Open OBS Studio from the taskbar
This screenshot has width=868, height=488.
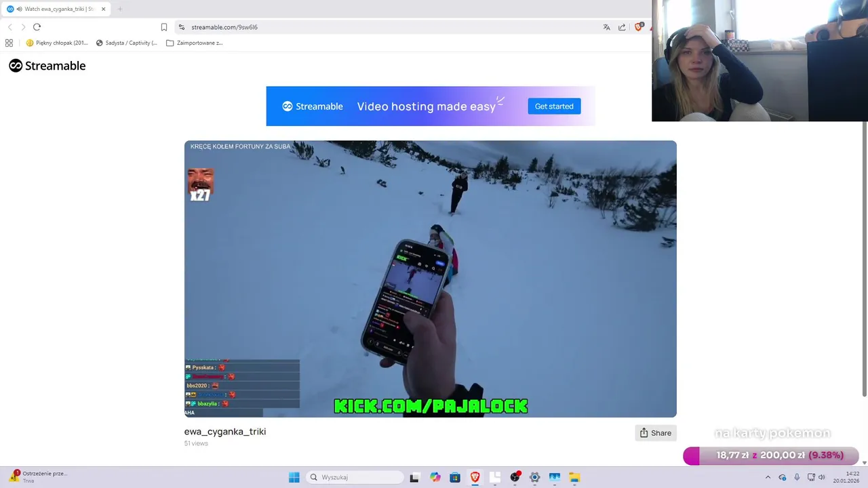pos(515,477)
